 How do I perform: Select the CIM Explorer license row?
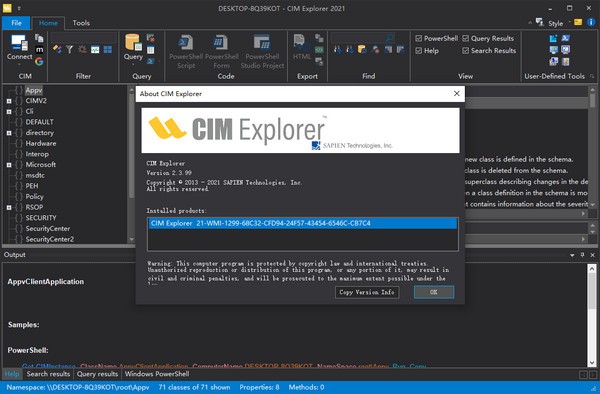click(x=302, y=223)
